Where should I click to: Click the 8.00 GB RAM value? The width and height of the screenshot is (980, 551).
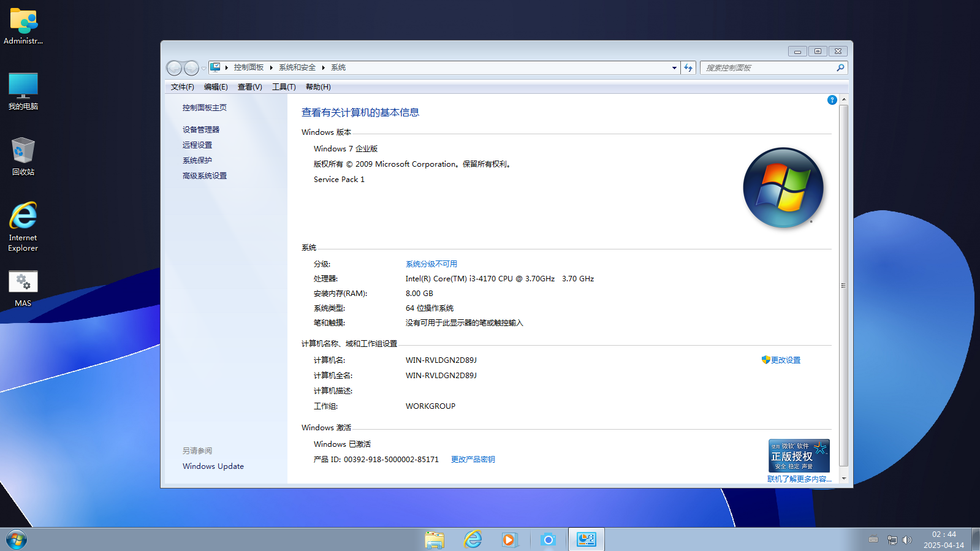(419, 294)
